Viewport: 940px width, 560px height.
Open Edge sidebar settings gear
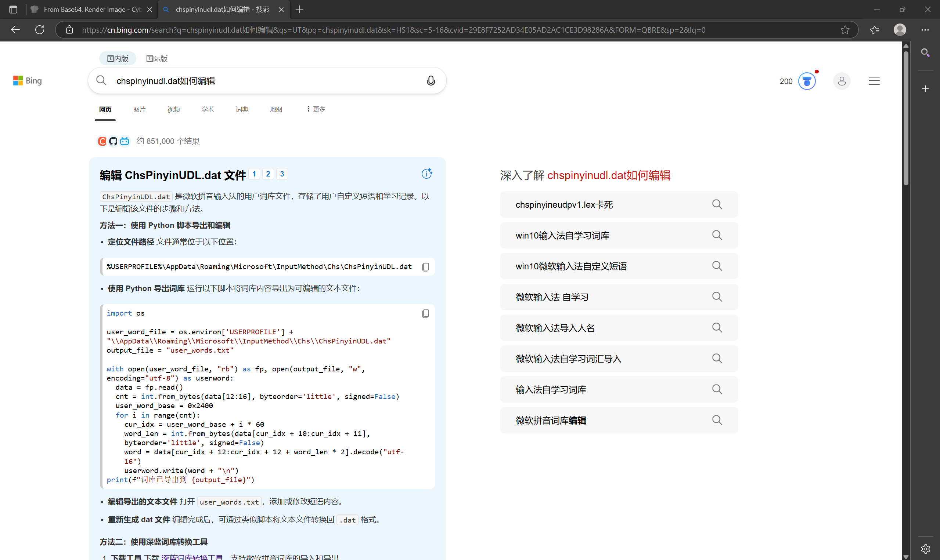(925, 549)
